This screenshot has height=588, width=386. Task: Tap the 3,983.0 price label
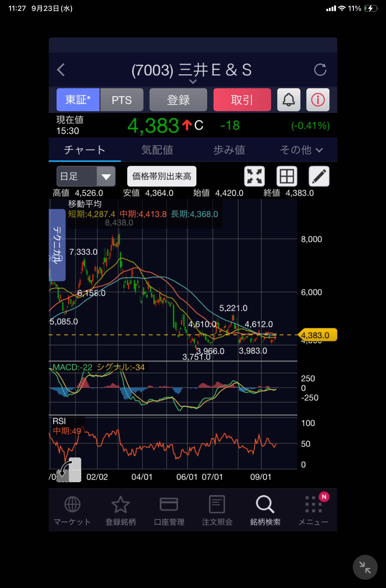coord(253,351)
